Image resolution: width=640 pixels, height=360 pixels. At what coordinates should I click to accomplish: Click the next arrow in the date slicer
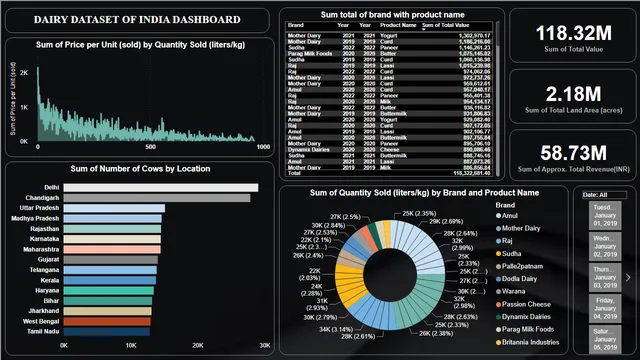628,278
